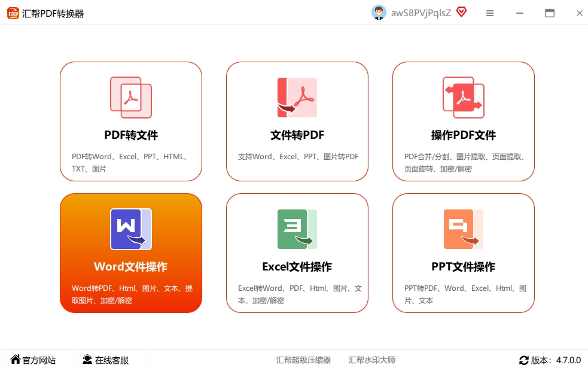The image size is (588, 368).
Task: Maximize the application window
Action: click(x=550, y=13)
